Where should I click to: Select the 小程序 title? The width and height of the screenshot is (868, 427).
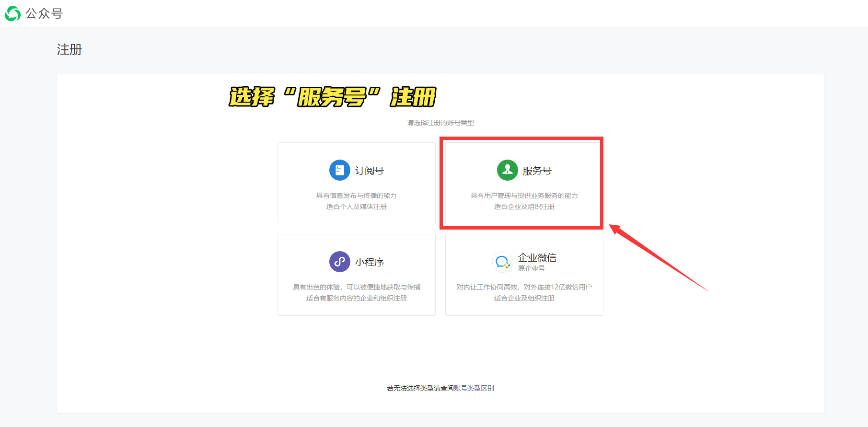370,262
